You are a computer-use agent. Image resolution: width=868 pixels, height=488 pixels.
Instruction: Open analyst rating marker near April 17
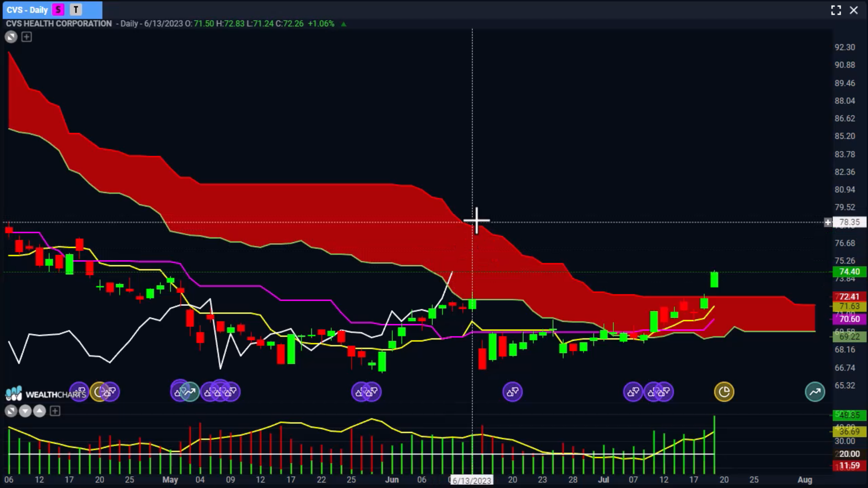(80, 392)
